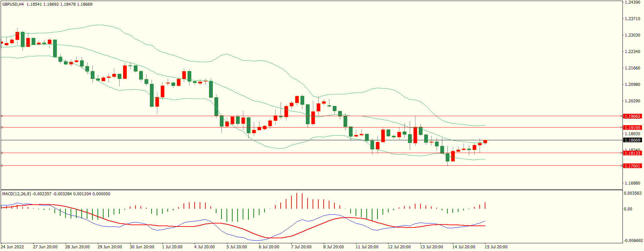This screenshot has width=644, height=251.
Task: Select the last MACD histogram bar
Action: pyautogui.click(x=485, y=205)
